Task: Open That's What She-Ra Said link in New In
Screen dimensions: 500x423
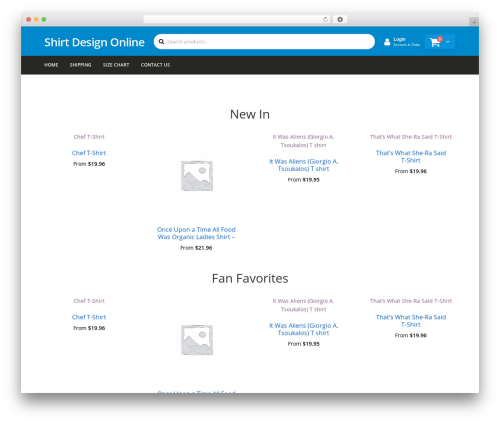Action: click(411, 157)
